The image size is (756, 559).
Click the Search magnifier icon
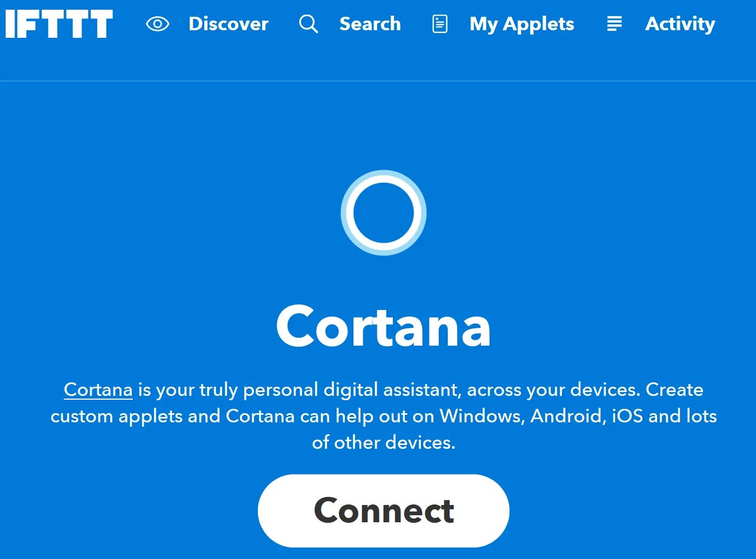click(x=309, y=24)
